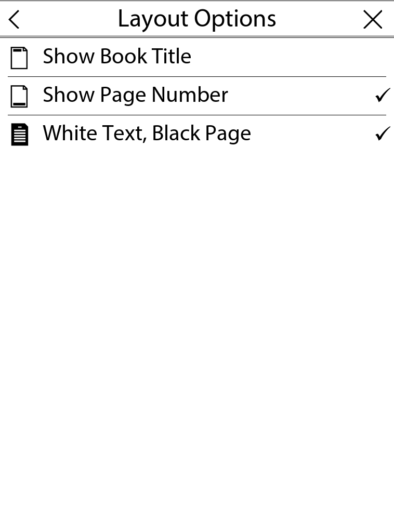
Task: Click the Show Book Title label
Action: tap(117, 56)
